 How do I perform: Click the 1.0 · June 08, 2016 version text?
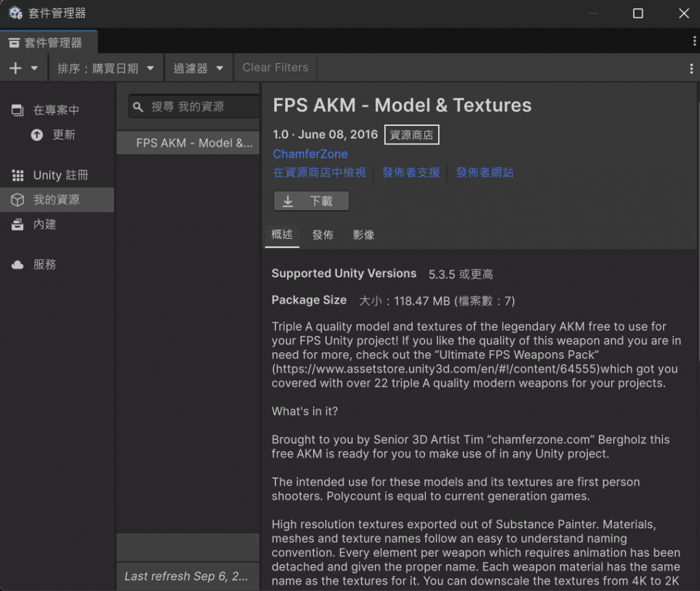(x=325, y=135)
